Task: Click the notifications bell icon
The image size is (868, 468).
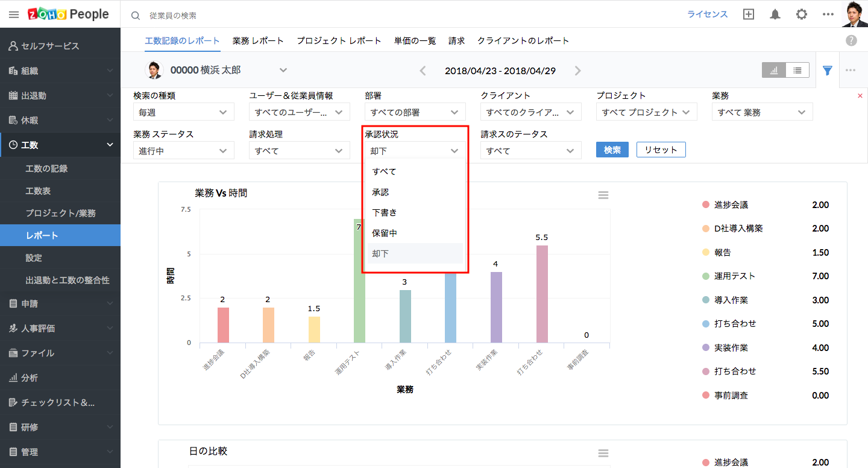Action: [x=775, y=14]
